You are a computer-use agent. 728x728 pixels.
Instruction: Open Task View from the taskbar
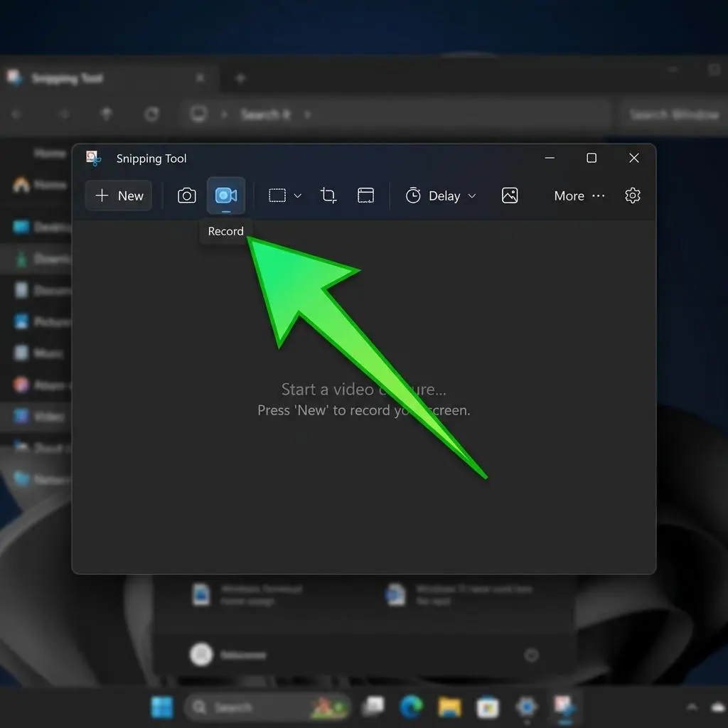pyautogui.click(x=374, y=706)
